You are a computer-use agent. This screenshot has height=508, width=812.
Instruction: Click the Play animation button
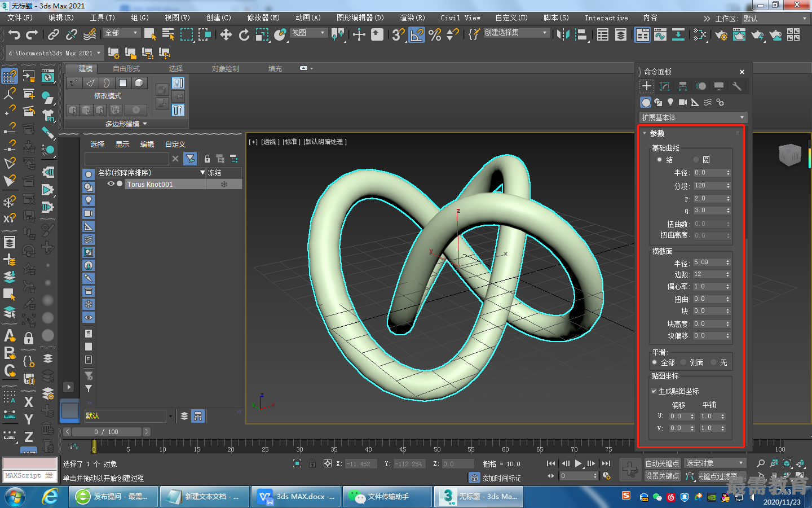[578, 463]
